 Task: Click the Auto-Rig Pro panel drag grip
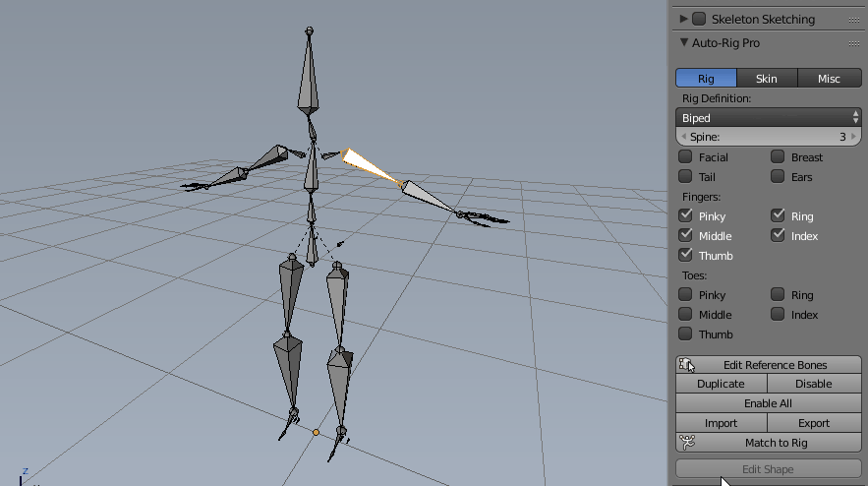click(852, 43)
